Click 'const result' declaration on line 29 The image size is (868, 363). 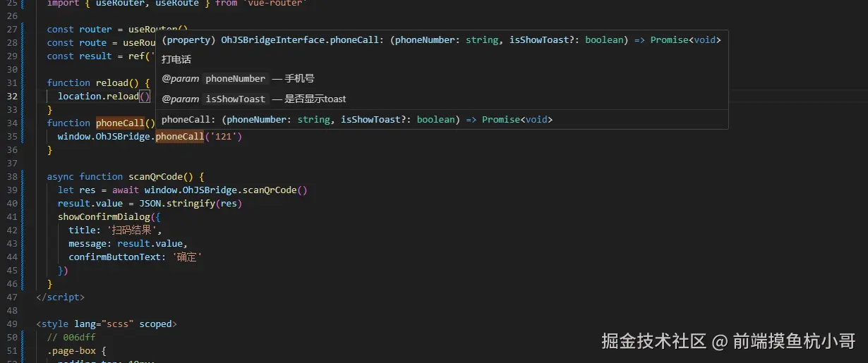coord(80,56)
